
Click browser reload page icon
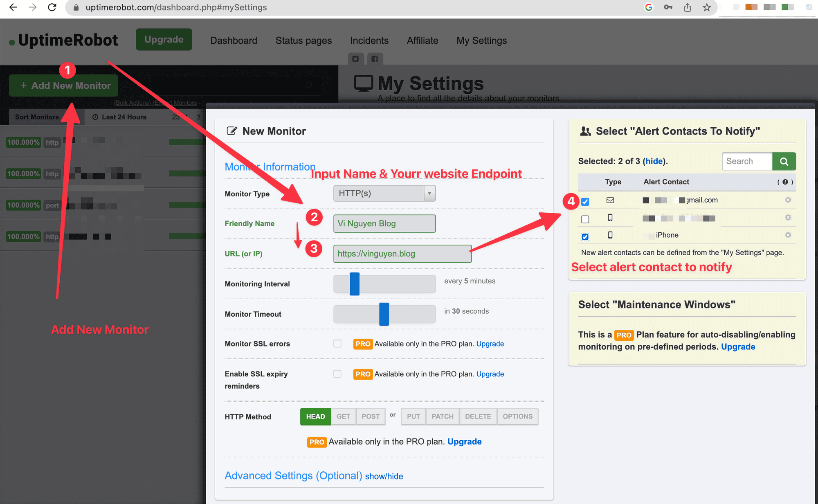(52, 7)
